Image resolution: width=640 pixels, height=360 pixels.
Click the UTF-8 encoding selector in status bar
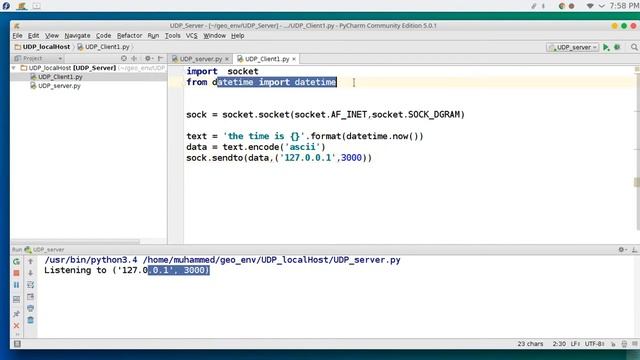coord(594,344)
